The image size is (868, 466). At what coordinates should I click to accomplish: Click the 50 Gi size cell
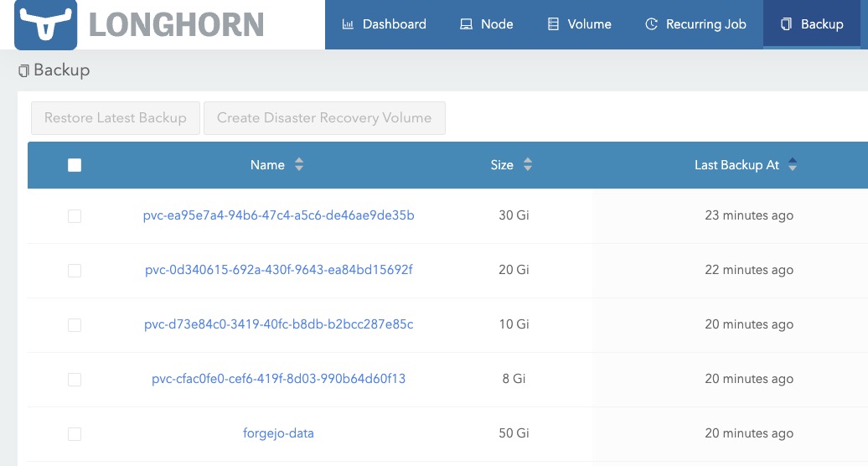coord(514,432)
